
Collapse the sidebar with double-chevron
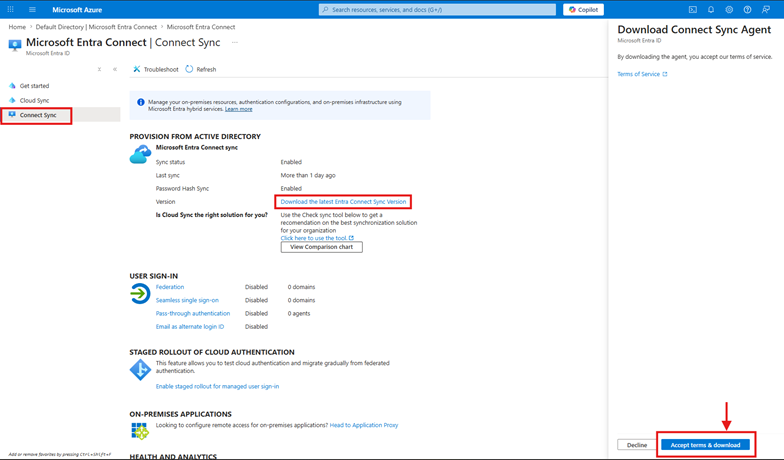click(x=115, y=69)
